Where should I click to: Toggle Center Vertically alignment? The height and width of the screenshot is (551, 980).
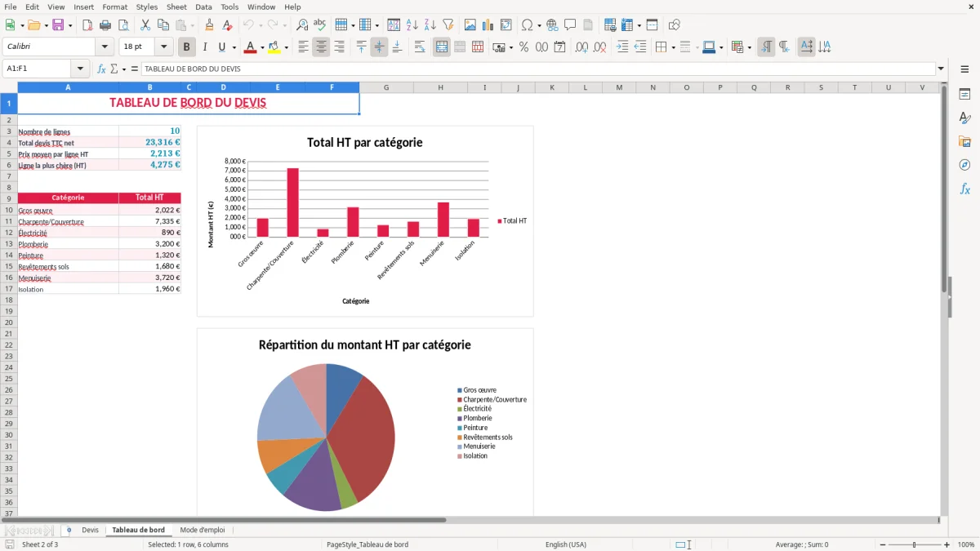(379, 47)
